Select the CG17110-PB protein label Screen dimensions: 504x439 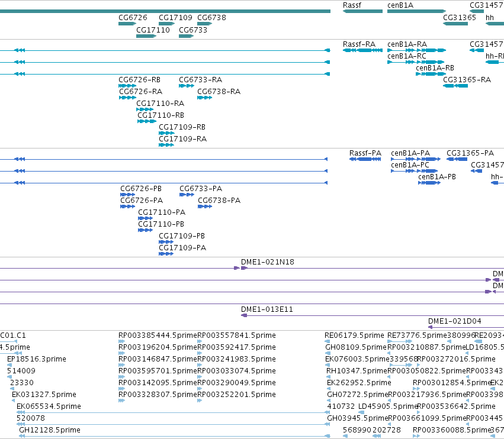pyautogui.click(x=161, y=224)
